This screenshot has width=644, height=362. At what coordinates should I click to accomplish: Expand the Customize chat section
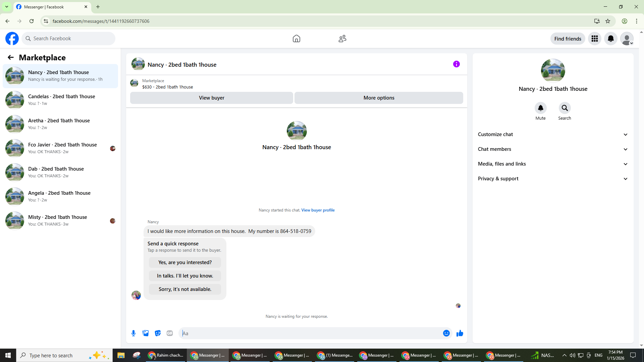553,134
